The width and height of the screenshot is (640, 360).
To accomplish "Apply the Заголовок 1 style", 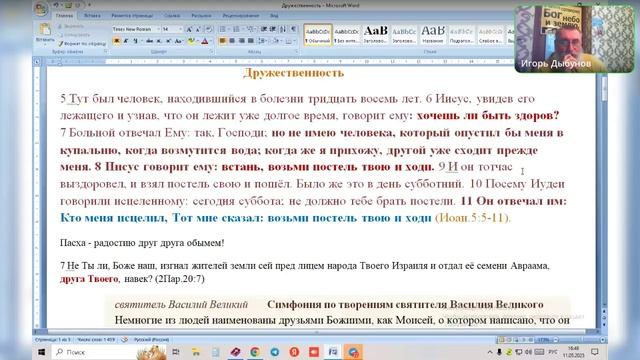I will [376, 35].
